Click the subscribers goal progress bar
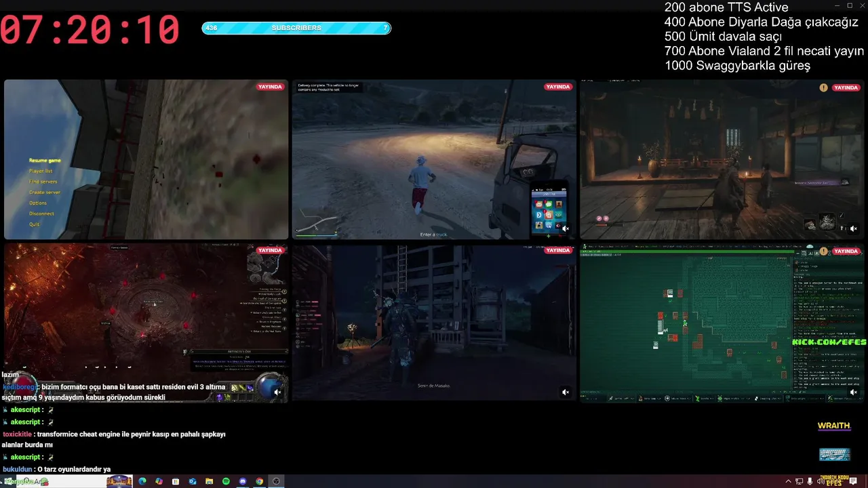Viewport: 868px width, 488px height. click(x=296, y=28)
